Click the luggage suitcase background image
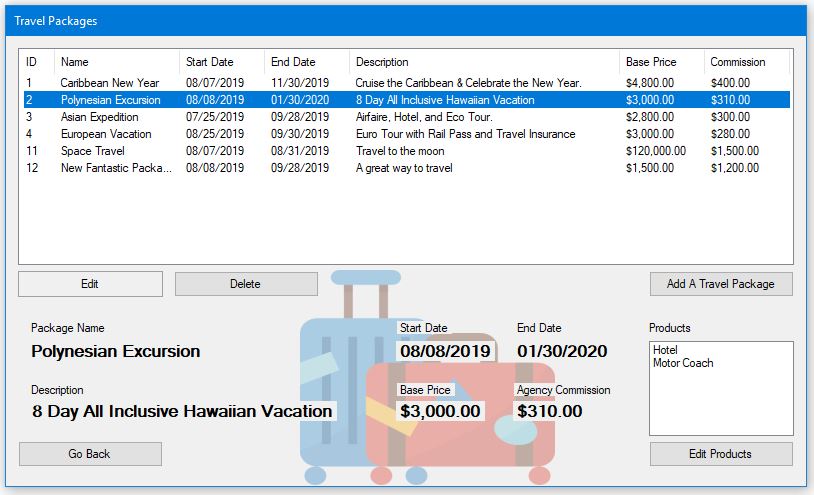Image resolution: width=814 pixels, height=495 pixels. [x=340, y=440]
